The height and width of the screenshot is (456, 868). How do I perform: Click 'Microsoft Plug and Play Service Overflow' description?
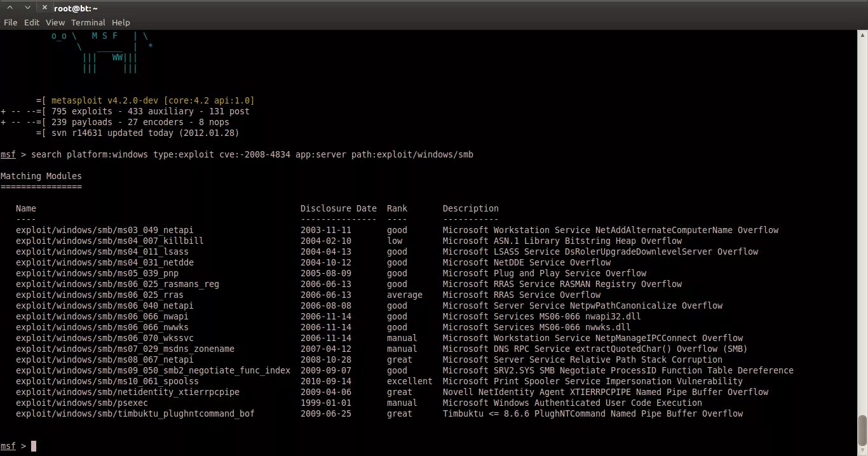point(545,273)
